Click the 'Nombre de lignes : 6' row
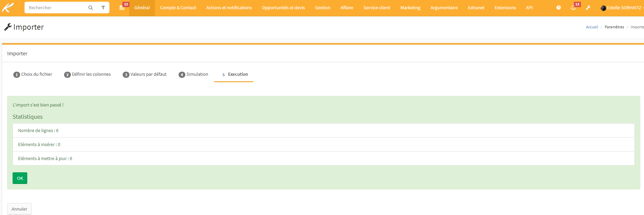 pyautogui.click(x=324, y=130)
